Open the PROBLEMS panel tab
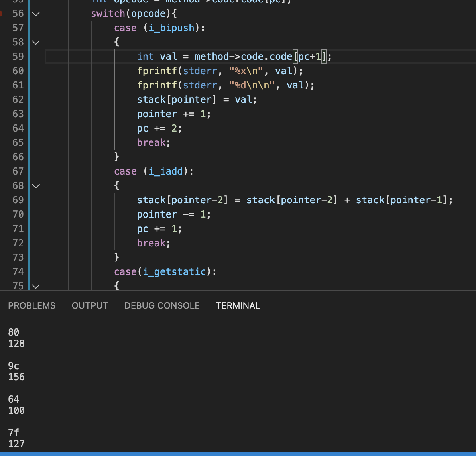Viewport: 476px width, 456px height. pyautogui.click(x=32, y=306)
